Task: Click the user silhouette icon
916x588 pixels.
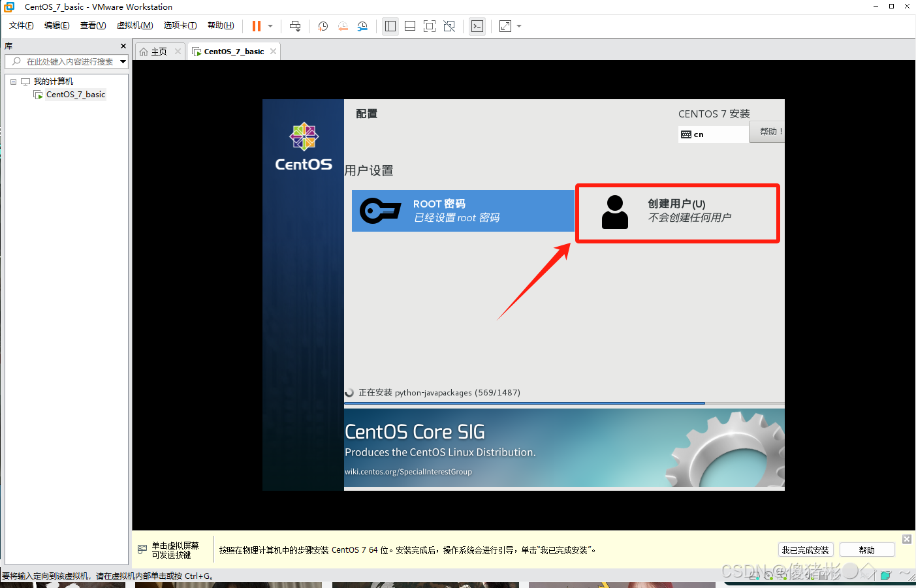Action: click(615, 212)
